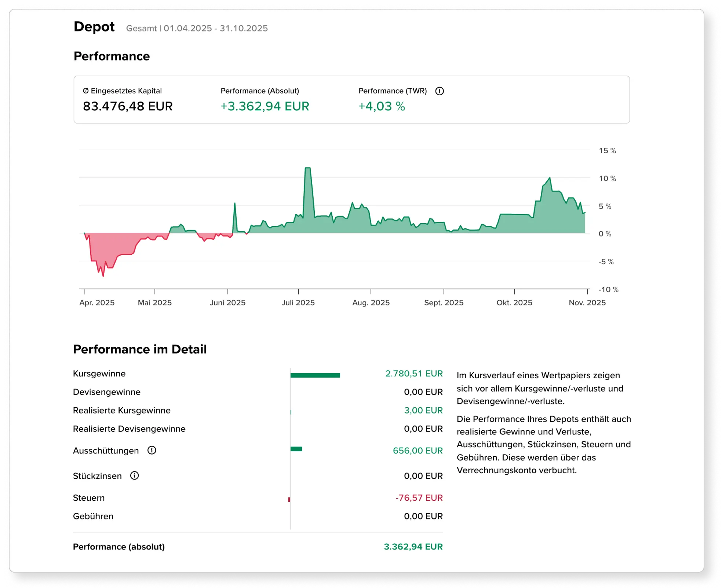Click the Kursgewinne bar in the detail chart
Viewport: 722px width, 588px height.
point(316,374)
